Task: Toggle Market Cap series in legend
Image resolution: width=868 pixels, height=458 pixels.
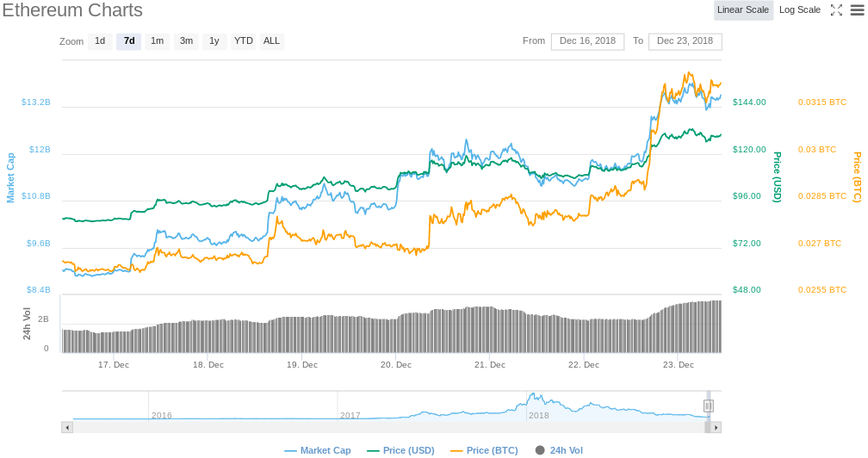Action: tap(318, 450)
